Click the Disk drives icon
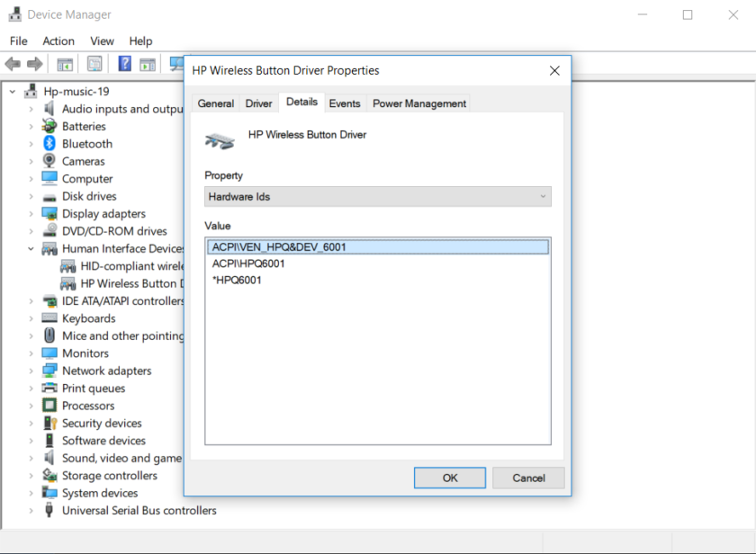 pyautogui.click(x=49, y=197)
